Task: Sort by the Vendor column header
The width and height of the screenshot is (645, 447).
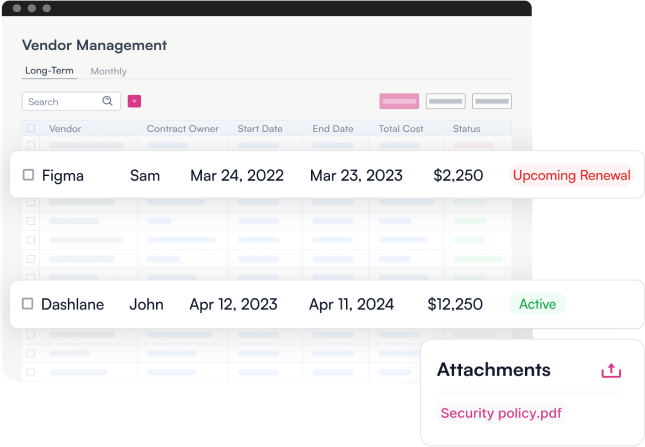Action: (65, 129)
